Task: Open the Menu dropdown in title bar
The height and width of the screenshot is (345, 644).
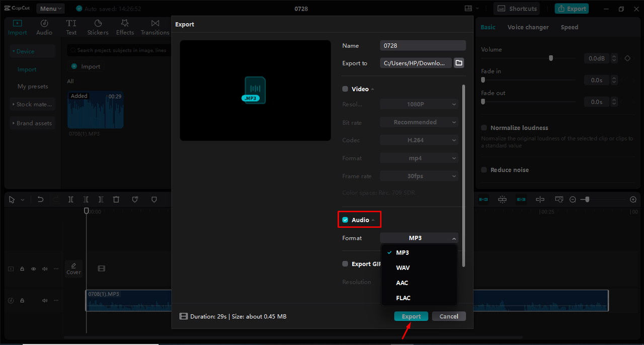Action: point(50,9)
